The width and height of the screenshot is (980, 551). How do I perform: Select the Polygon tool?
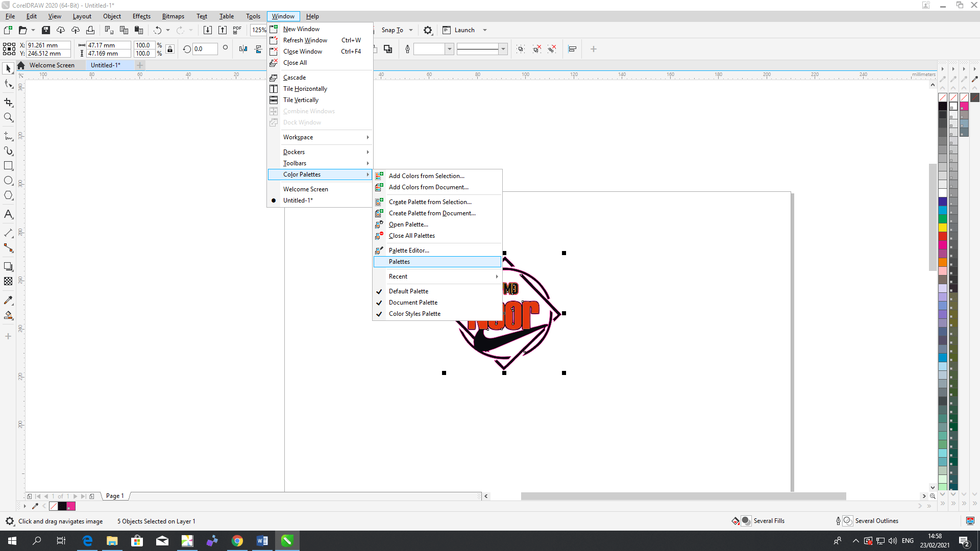tap(8, 195)
